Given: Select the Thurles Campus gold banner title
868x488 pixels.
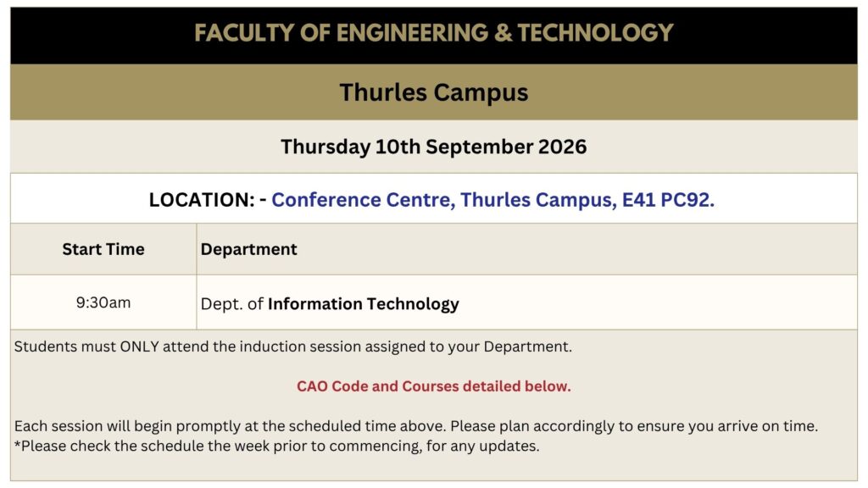Looking at the screenshot, I should (433, 92).
